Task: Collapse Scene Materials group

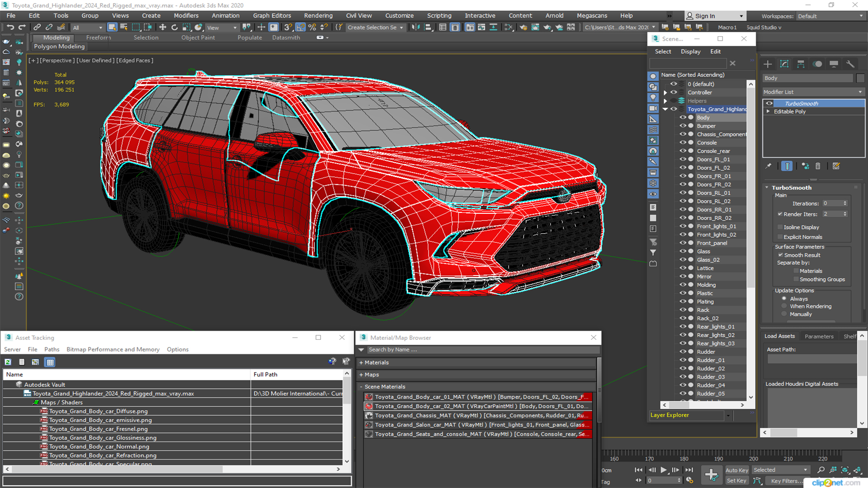Action: pyautogui.click(x=361, y=387)
